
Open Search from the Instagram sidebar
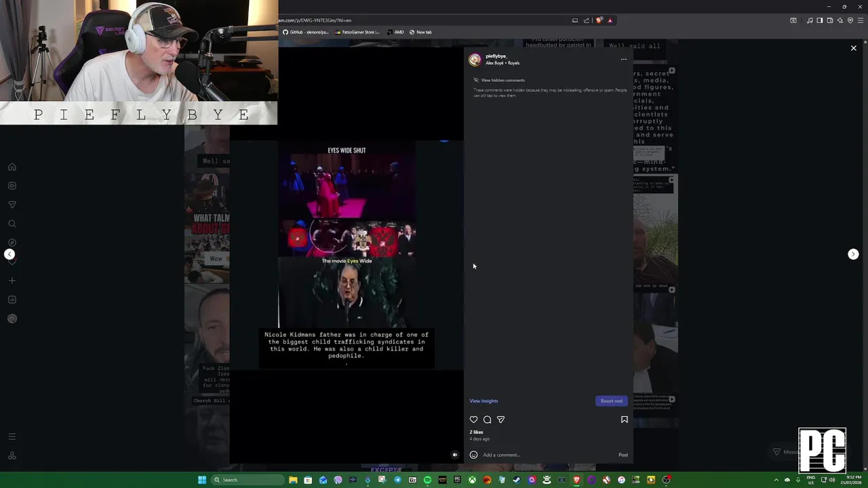[x=12, y=224]
